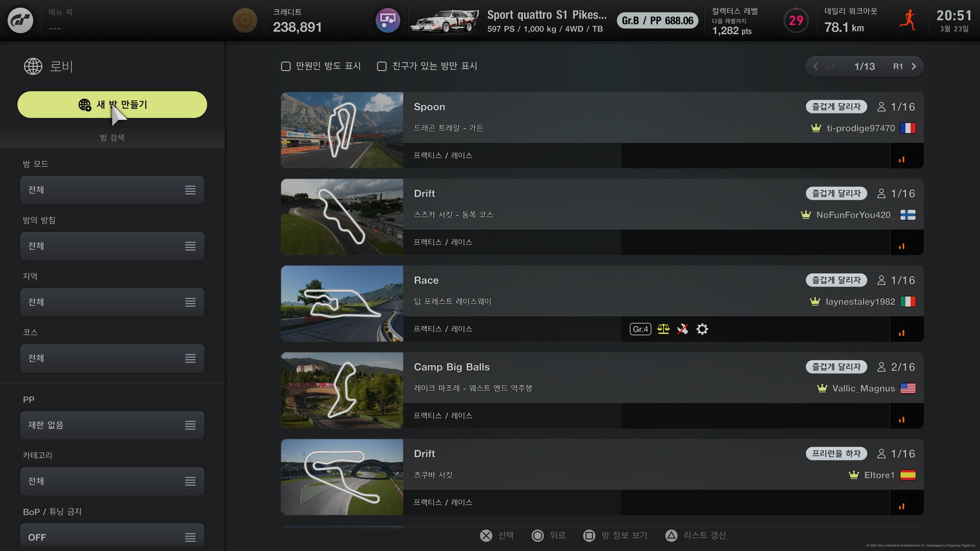
Task: Open the PP '제한 없음' dropdown
Action: coord(112,425)
